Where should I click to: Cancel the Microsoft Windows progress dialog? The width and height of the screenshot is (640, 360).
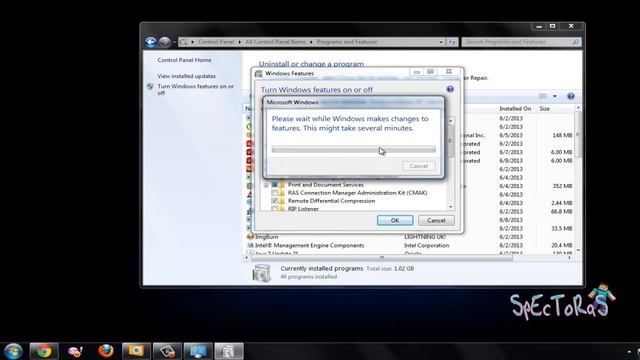pyautogui.click(x=418, y=166)
